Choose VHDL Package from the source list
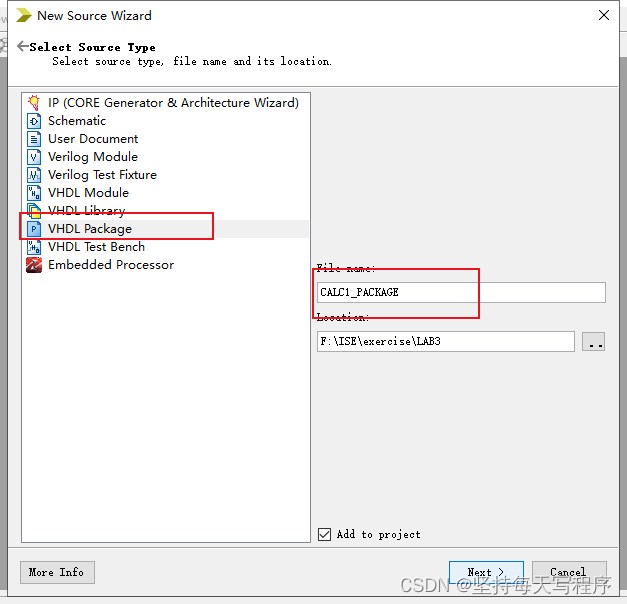This screenshot has width=627, height=604. pyautogui.click(x=90, y=229)
